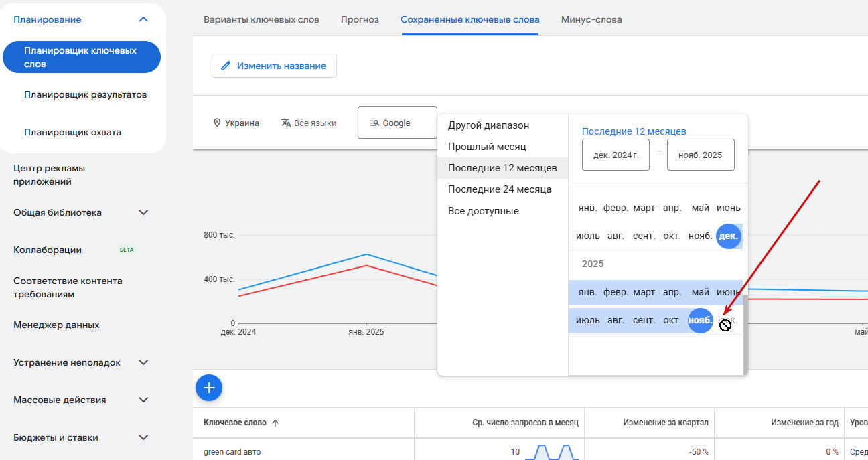This screenshot has width=868, height=460.
Task: Pick апр. in the 2025 calendar row
Action: click(x=672, y=293)
